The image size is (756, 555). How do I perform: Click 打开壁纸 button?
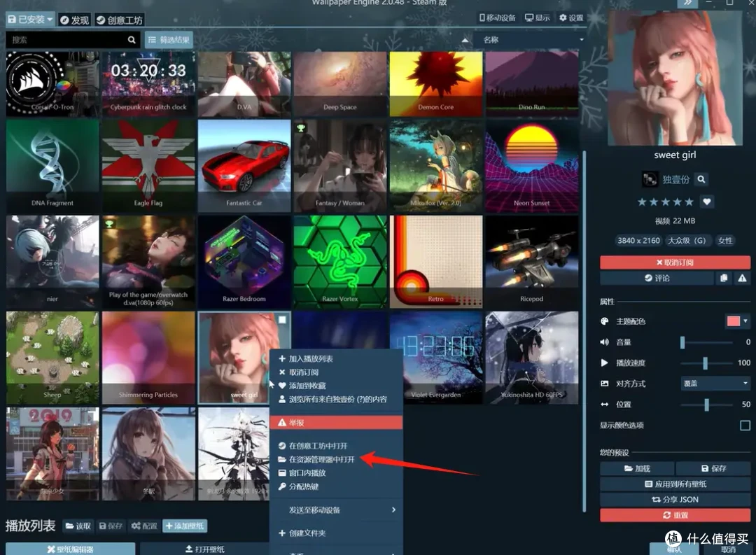[x=205, y=549]
